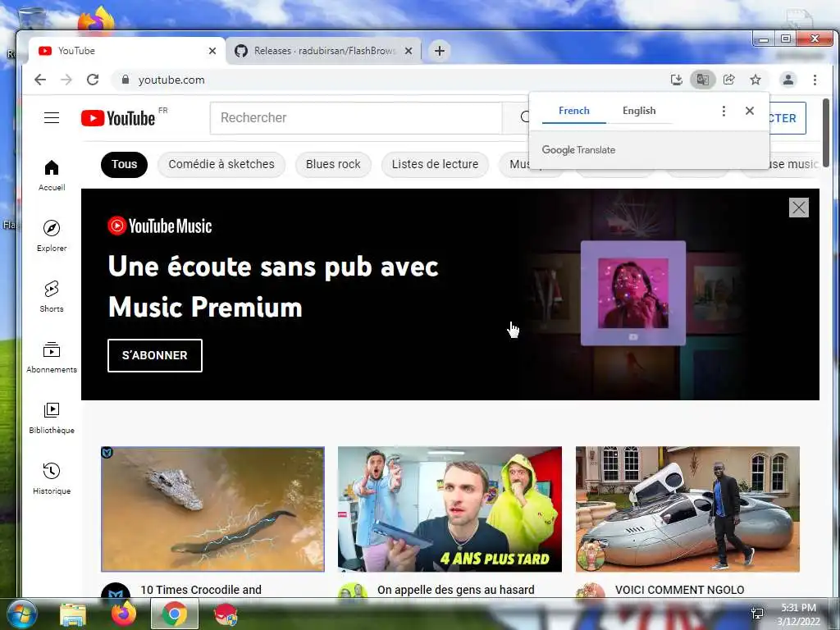Image resolution: width=840 pixels, height=630 pixels.
Task: Click the red FlashBrowser taskbar icon
Action: point(226,614)
